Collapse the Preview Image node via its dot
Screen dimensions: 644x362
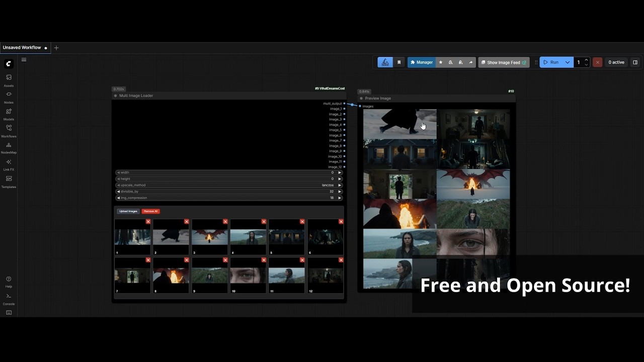click(361, 99)
